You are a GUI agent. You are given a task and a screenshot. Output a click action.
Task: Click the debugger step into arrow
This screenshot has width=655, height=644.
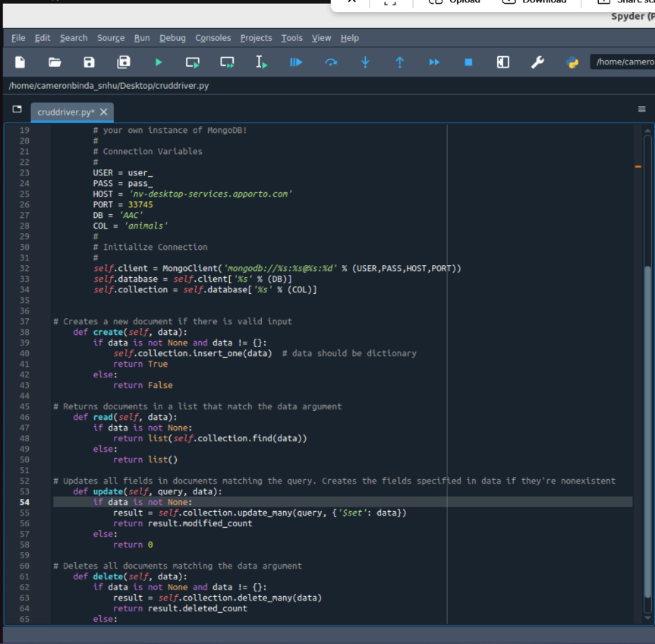[365, 62]
